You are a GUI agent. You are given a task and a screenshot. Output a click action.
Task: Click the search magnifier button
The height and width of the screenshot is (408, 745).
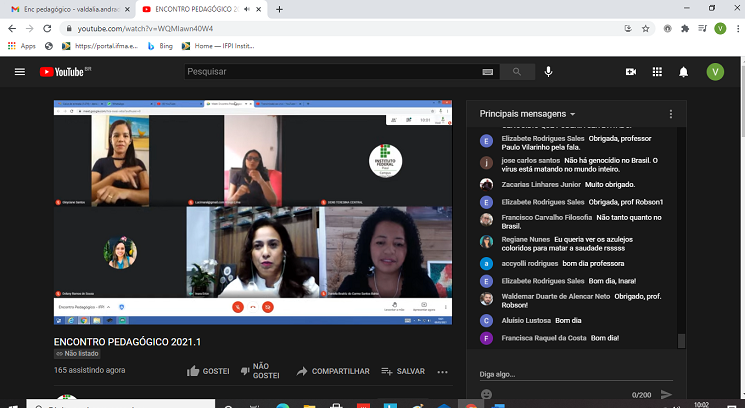pos(517,72)
